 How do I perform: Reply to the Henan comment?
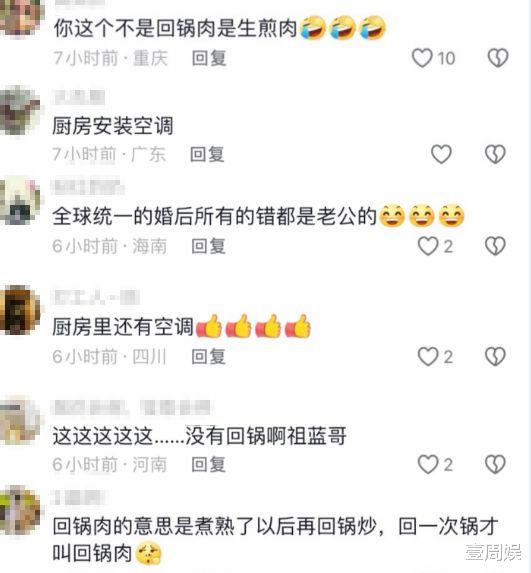coord(208,465)
